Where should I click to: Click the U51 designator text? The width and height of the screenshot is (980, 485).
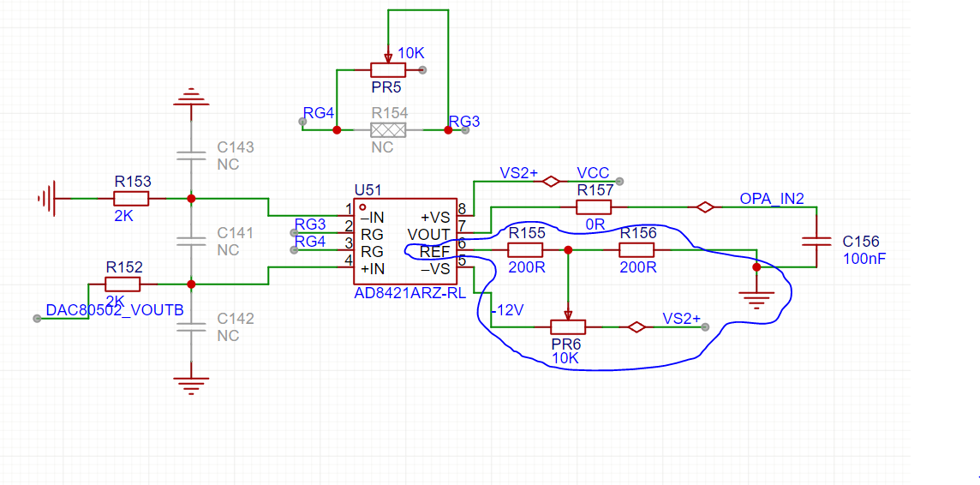point(367,190)
